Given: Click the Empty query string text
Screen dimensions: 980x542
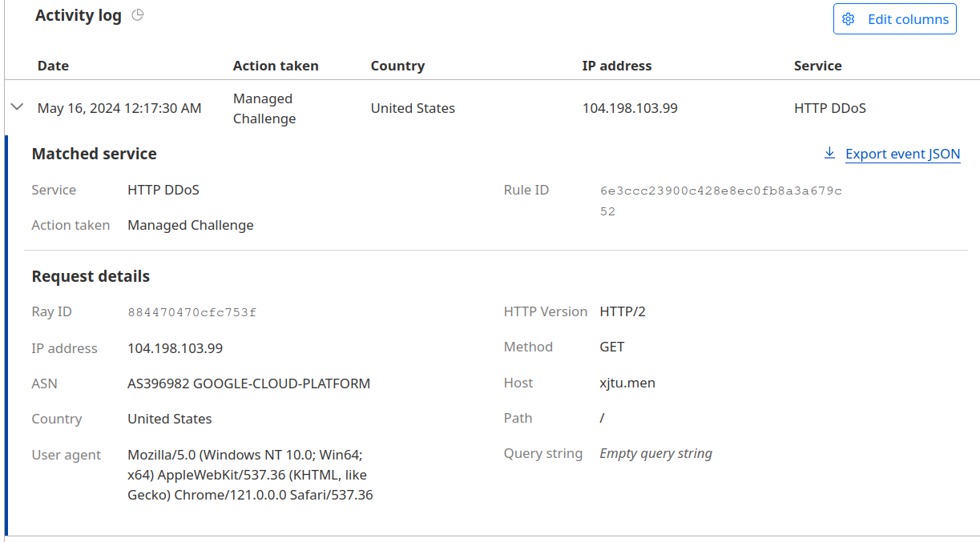Looking at the screenshot, I should point(655,453).
